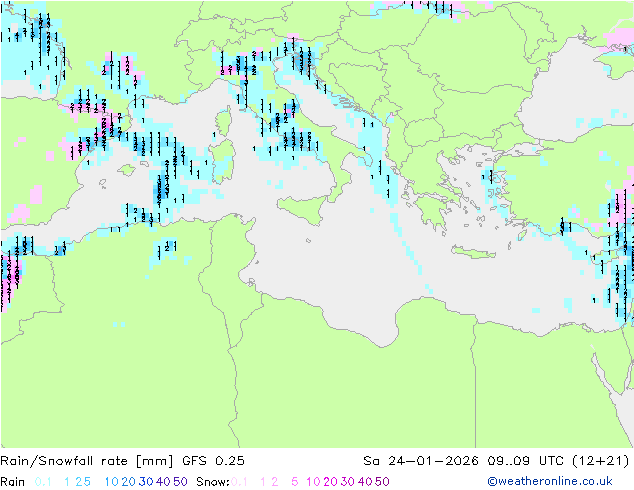Select the Snow 0.1 legend value

(x=239, y=482)
